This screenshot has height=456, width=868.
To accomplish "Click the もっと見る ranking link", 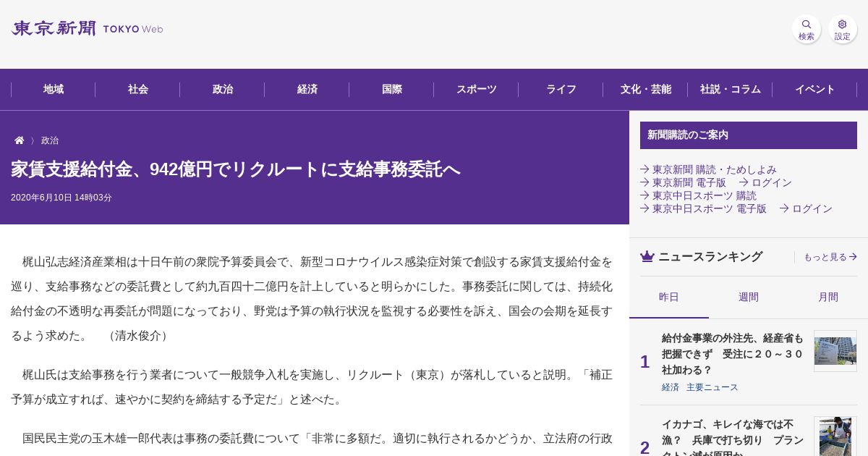I will click(830, 257).
